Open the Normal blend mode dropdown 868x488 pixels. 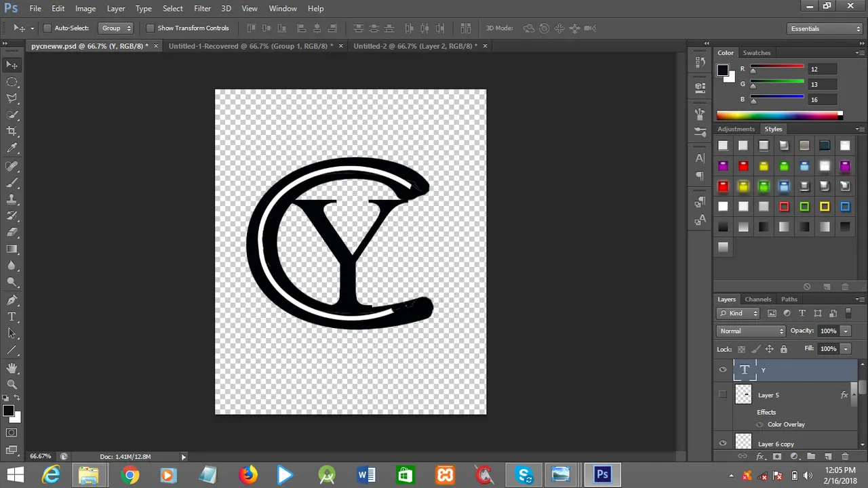coord(751,331)
